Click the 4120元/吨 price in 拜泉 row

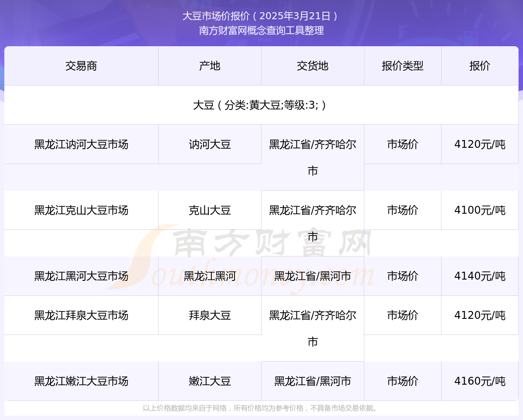coord(480,315)
